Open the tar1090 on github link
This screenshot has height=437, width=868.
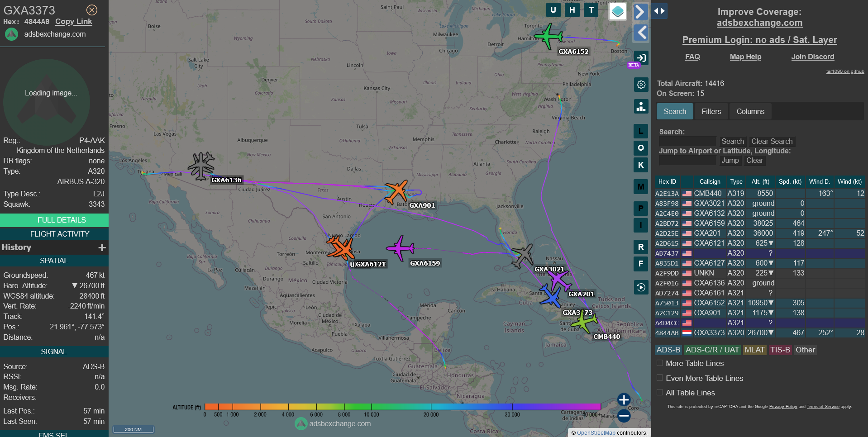[845, 71]
